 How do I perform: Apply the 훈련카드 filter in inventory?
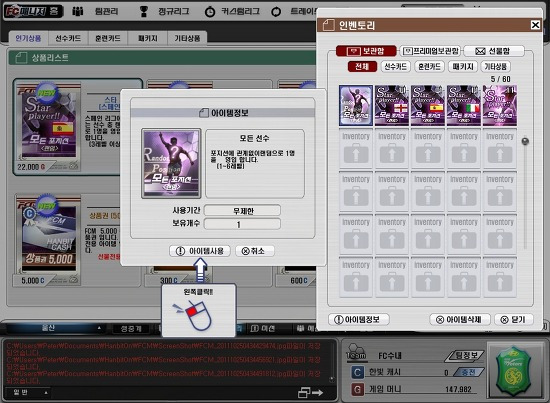pos(429,66)
